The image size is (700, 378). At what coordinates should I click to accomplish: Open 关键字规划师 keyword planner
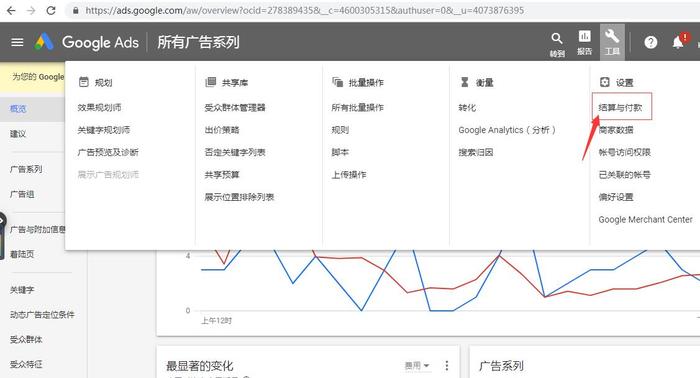(x=104, y=130)
